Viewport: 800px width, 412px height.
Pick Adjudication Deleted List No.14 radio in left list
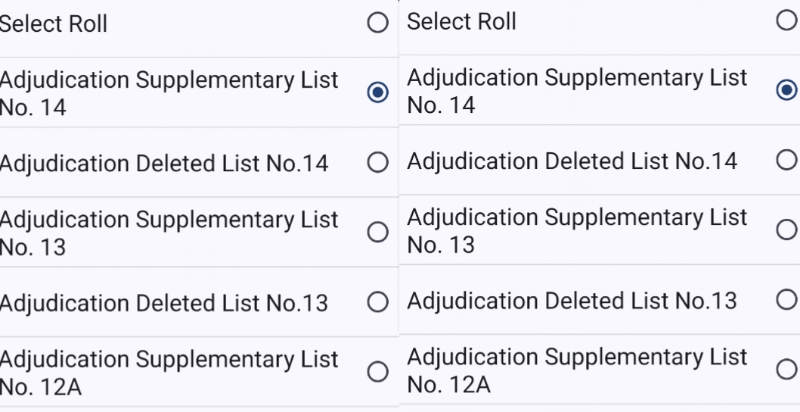coord(377,163)
